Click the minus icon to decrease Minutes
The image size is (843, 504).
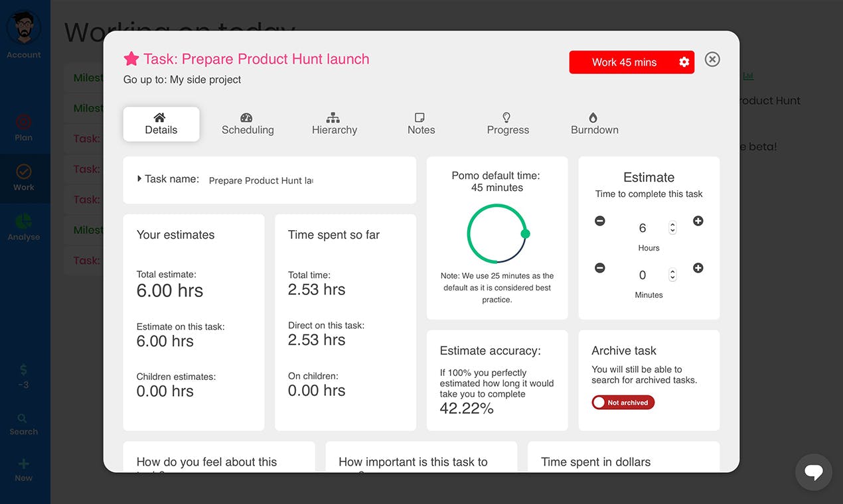click(600, 268)
